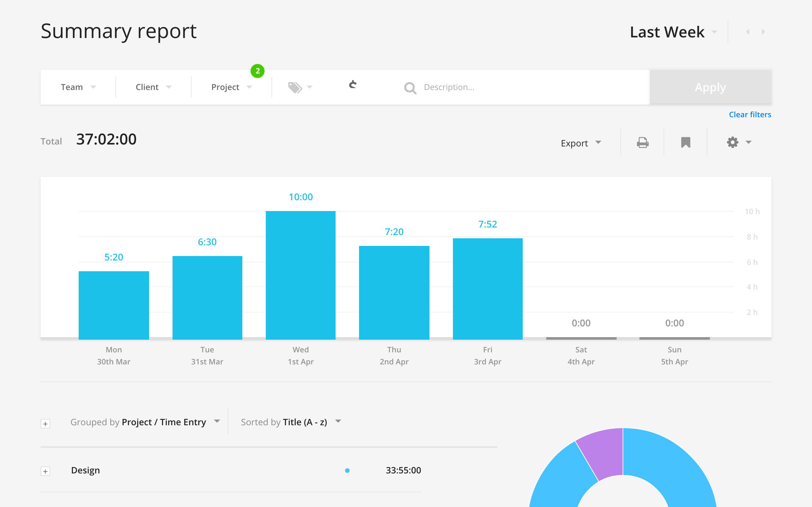
Task: Click the tags filter icon
Action: [x=298, y=87]
